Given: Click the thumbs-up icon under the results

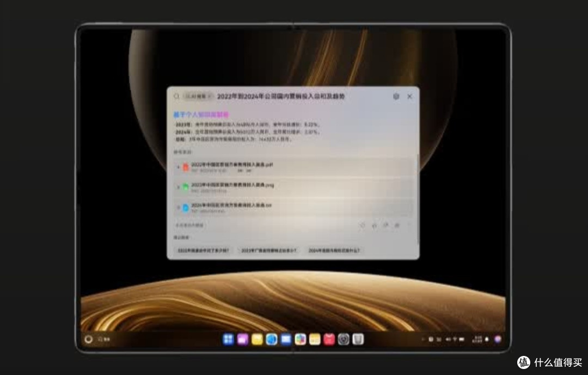Looking at the screenshot, I should pyautogui.click(x=374, y=225).
